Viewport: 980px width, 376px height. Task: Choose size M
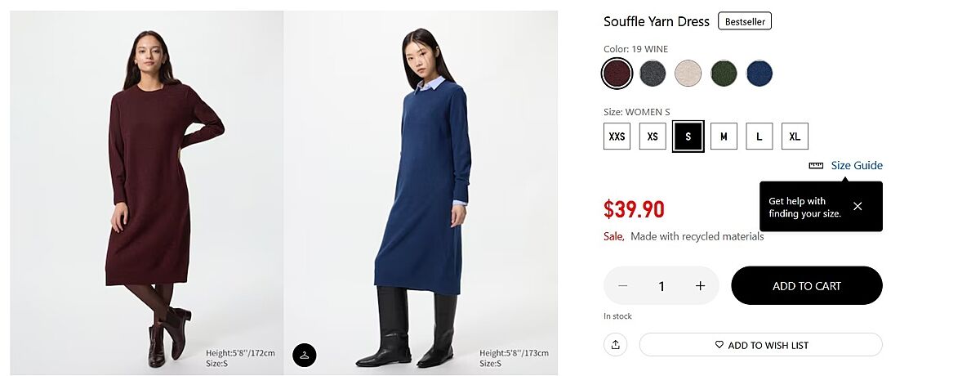(x=724, y=137)
